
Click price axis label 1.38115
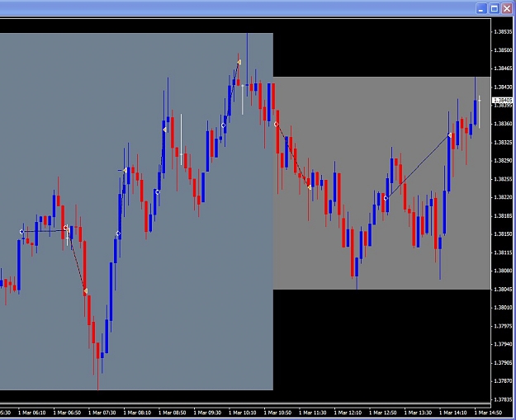tap(503, 252)
